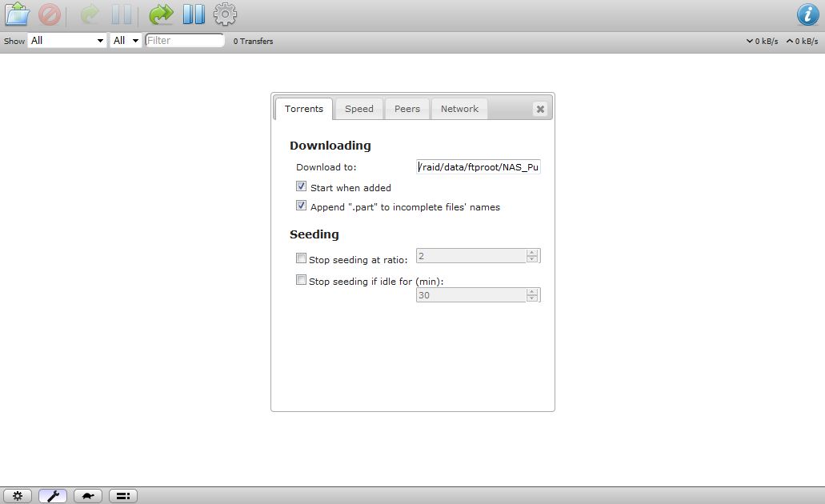This screenshot has width=825, height=504.
Task: Toggle the compact view button in bottom bar
Action: pyautogui.click(x=123, y=495)
